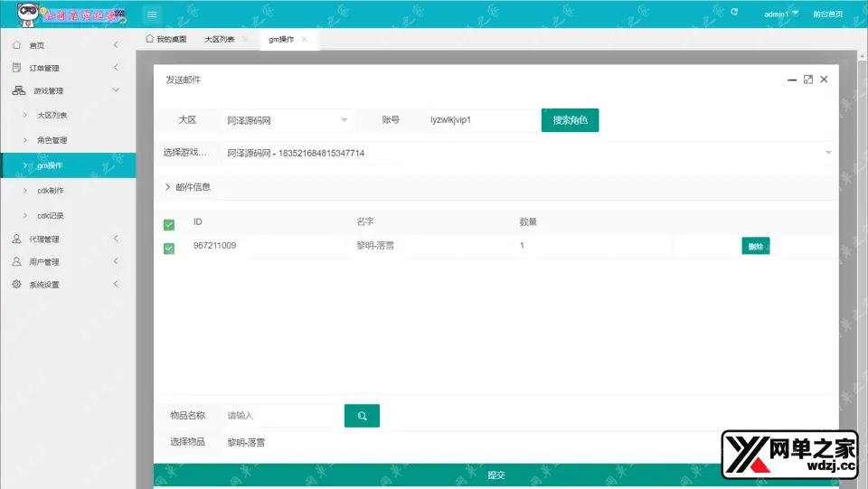Viewport: 868px width, 489px height.
Task: Maximize the 发送邮件 dialog
Action: (808, 80)
